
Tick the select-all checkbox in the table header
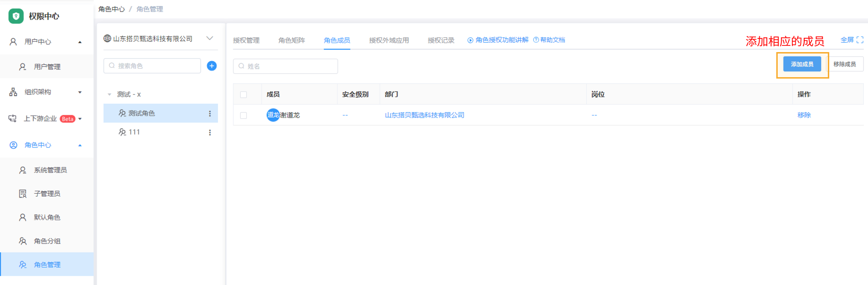point(243,95)
